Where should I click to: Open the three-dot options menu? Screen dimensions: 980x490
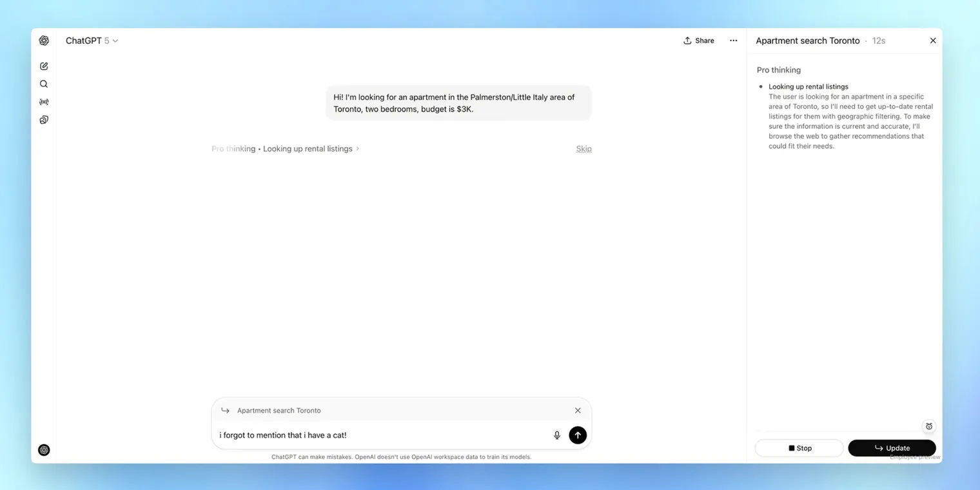click(x=733, y=40)
